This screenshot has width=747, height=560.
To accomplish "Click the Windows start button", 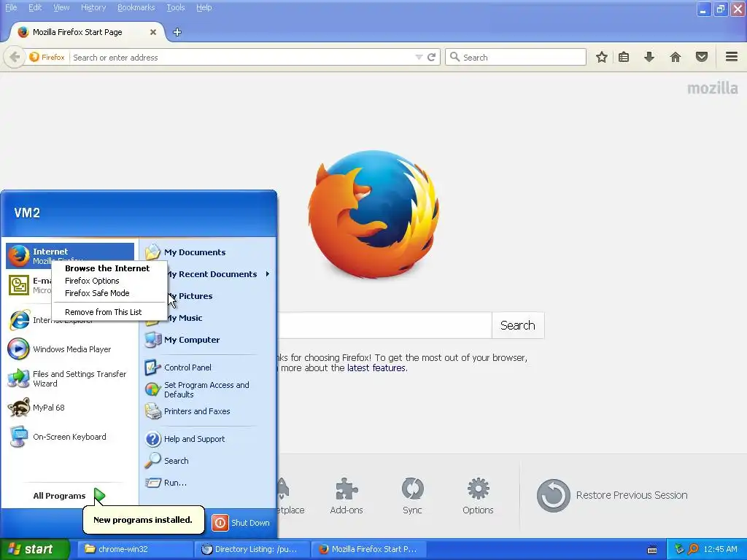I will click(x=35, y=549).
